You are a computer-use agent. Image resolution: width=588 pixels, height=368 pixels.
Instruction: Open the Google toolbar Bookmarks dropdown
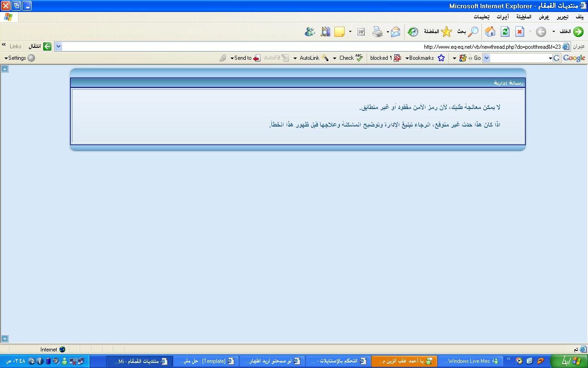click(x=420, y=58)
